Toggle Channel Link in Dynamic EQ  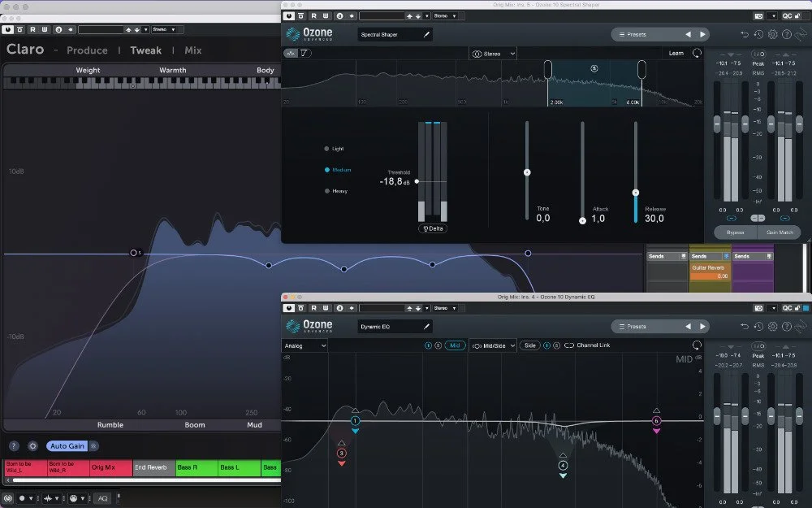coord(587,345)
